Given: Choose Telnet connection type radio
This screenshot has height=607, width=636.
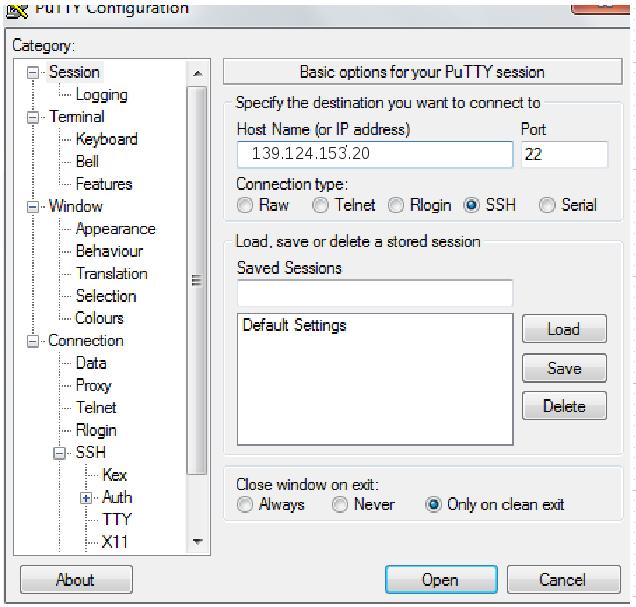Looking at the screenshot, I should 320,205.
